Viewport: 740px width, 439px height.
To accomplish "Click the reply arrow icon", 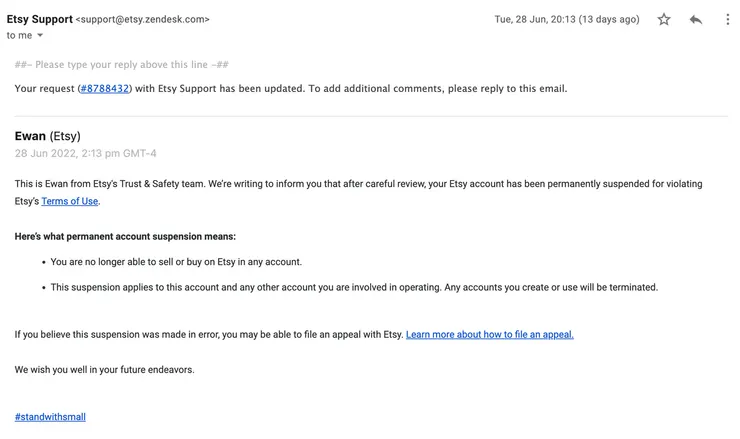I will pyautogui.click(x=696, y=19).
